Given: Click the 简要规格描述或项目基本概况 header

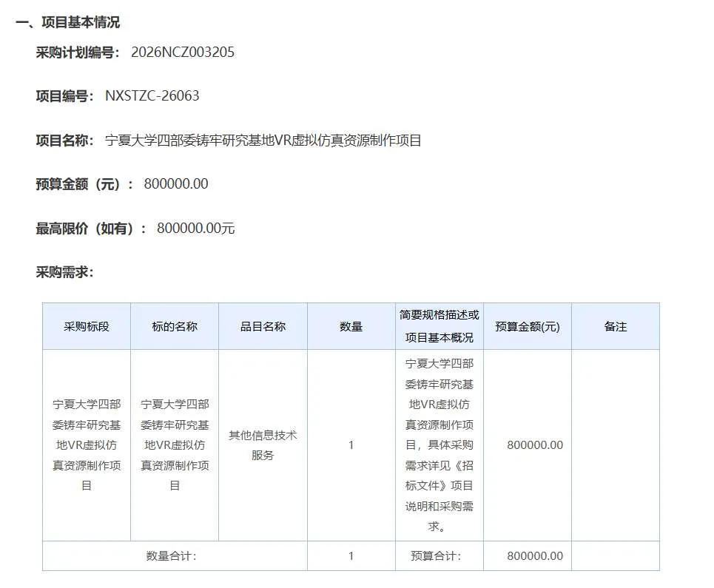Looking at the screenshot, I should [439, 326].
